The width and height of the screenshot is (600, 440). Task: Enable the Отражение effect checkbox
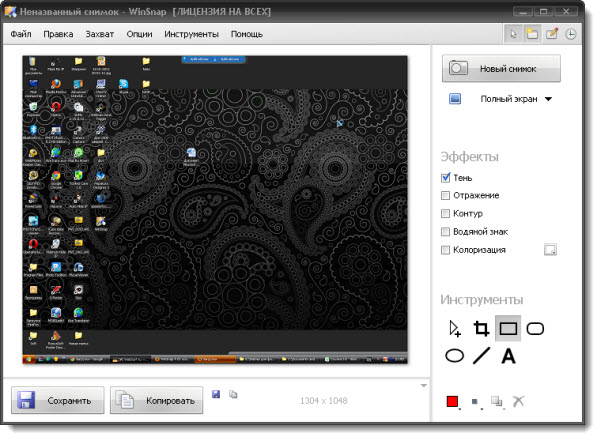pos(446,195)
